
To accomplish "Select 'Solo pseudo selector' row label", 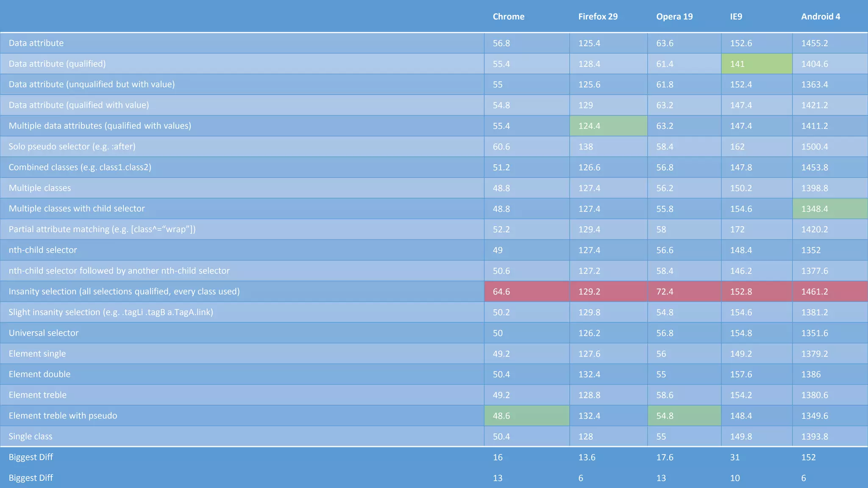I will point(72,147).
